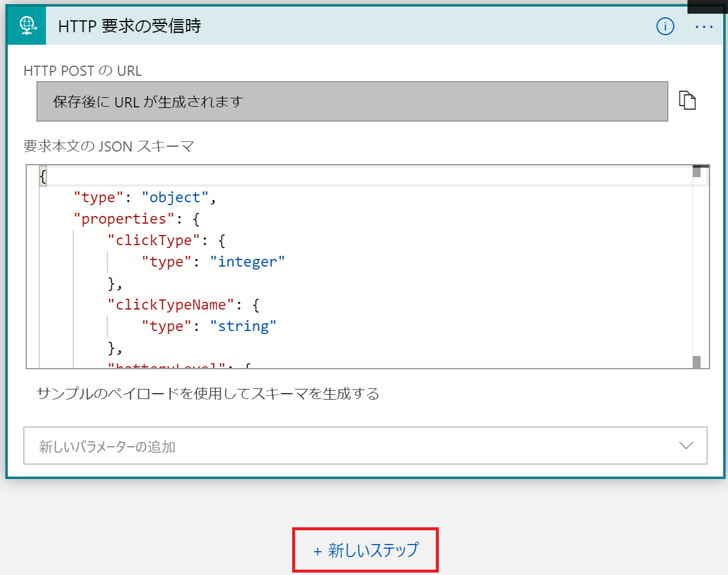This screenshot has height=575, width=728.
Task: Open the ellipsis menu on the trigger card
Action: pos(704,27)
